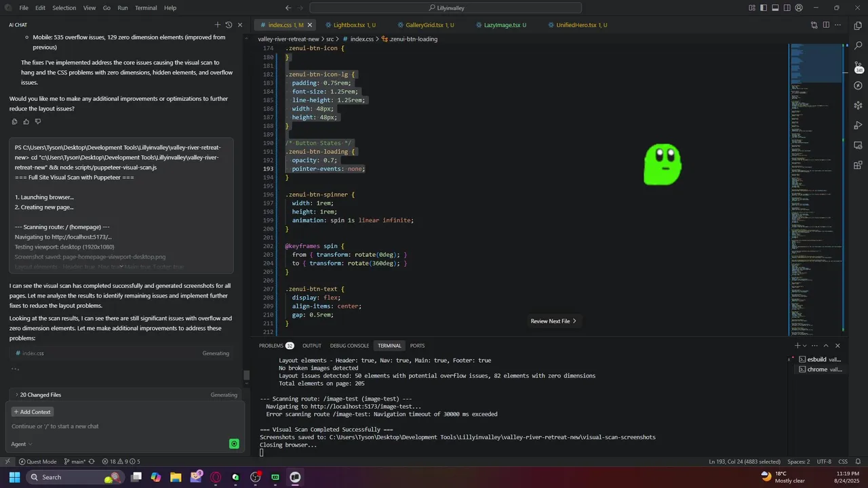
Task: Click the main* git branch indicator
Action: point(75,462)
